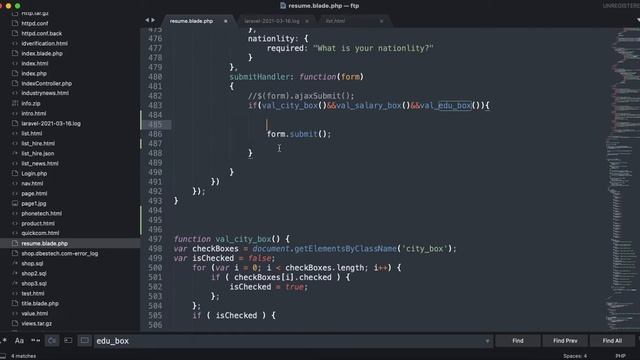Viewport: 640px width, 360px height.
Task: Click the highlighted edu_box match in code
Action: click(x=455, y=105)
